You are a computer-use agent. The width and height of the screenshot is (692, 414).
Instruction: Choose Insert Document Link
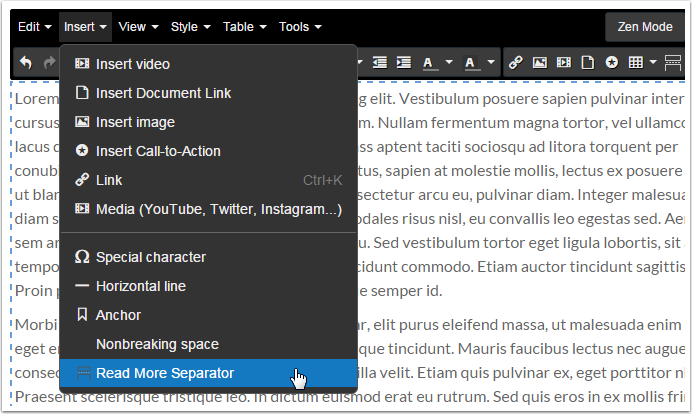(x=208, y=93)
